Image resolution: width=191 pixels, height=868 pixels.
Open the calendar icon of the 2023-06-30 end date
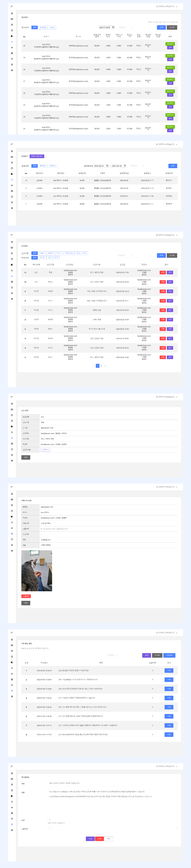[124, 166]
